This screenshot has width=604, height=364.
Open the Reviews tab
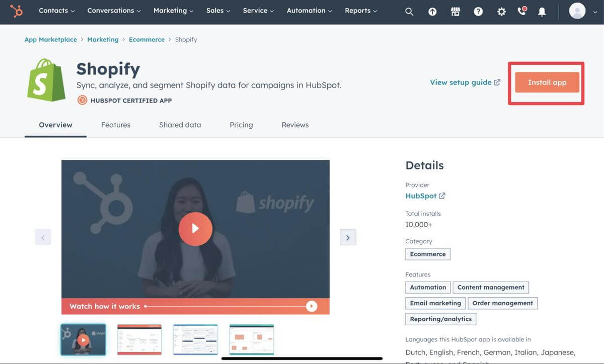coord(295,125)
